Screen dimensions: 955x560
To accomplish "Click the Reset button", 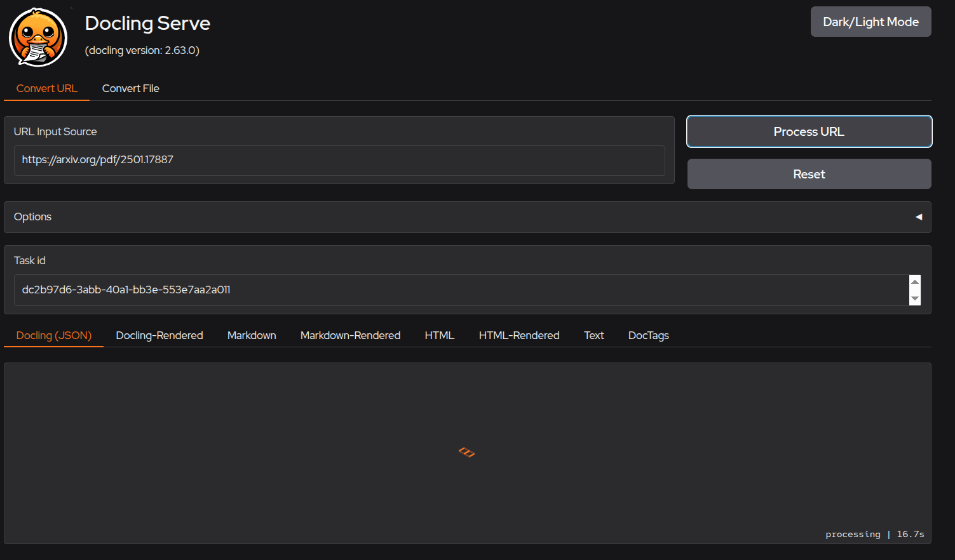I will click(x=809, y=175).
